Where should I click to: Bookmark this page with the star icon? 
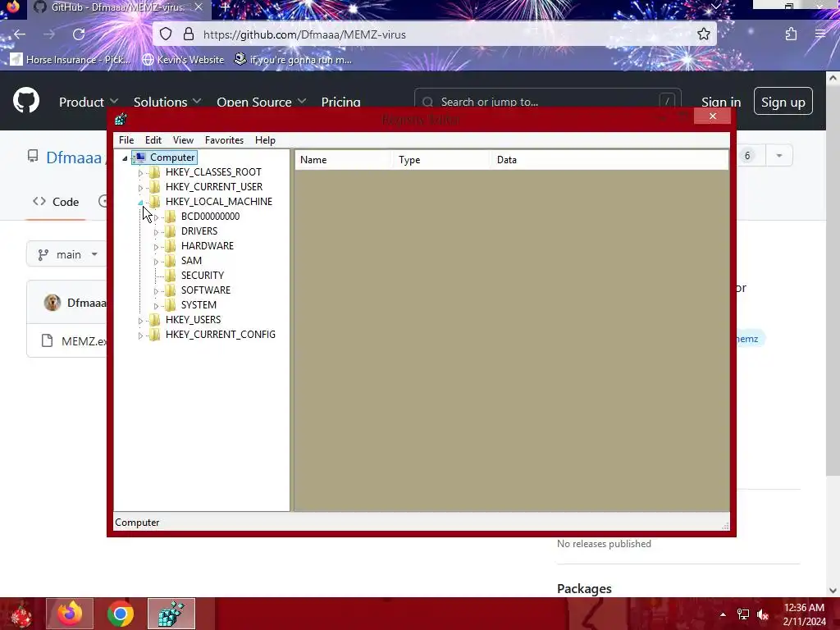pos(703,34)
